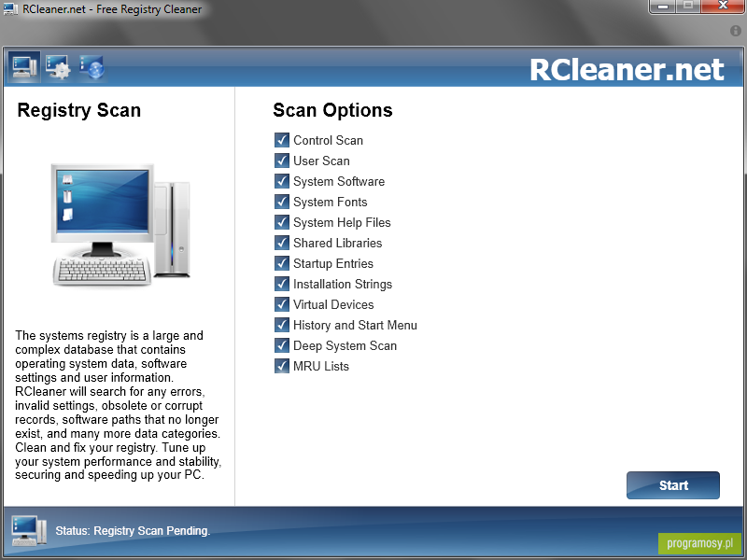
Task: Click the Scan Options heading
Action: pos(332,110)
